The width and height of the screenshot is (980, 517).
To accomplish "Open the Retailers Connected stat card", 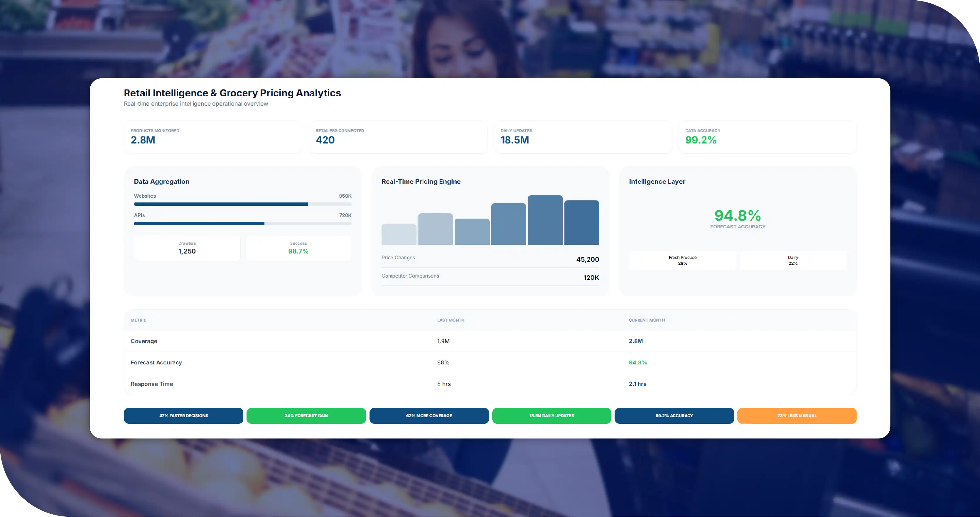I will click(398, 137).
